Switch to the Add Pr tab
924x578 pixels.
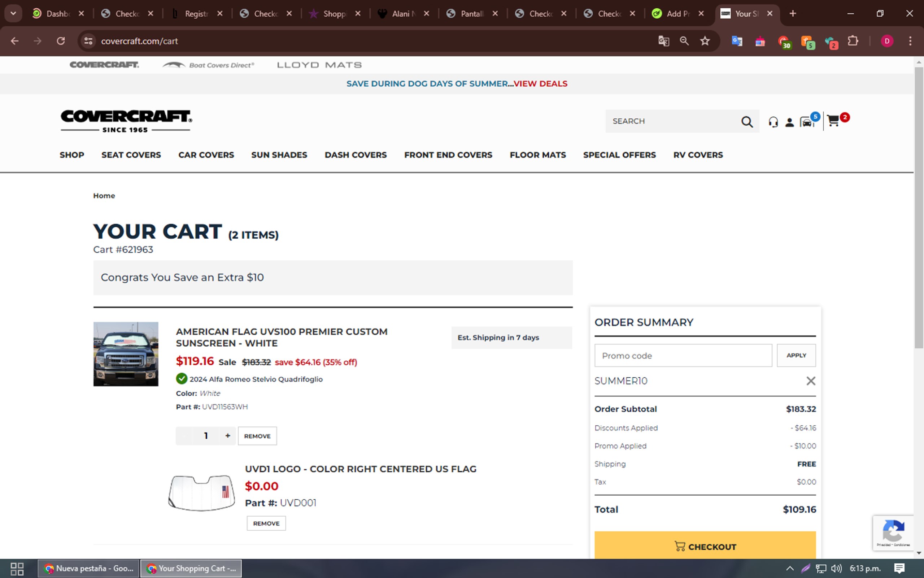(x=678, y=14)
